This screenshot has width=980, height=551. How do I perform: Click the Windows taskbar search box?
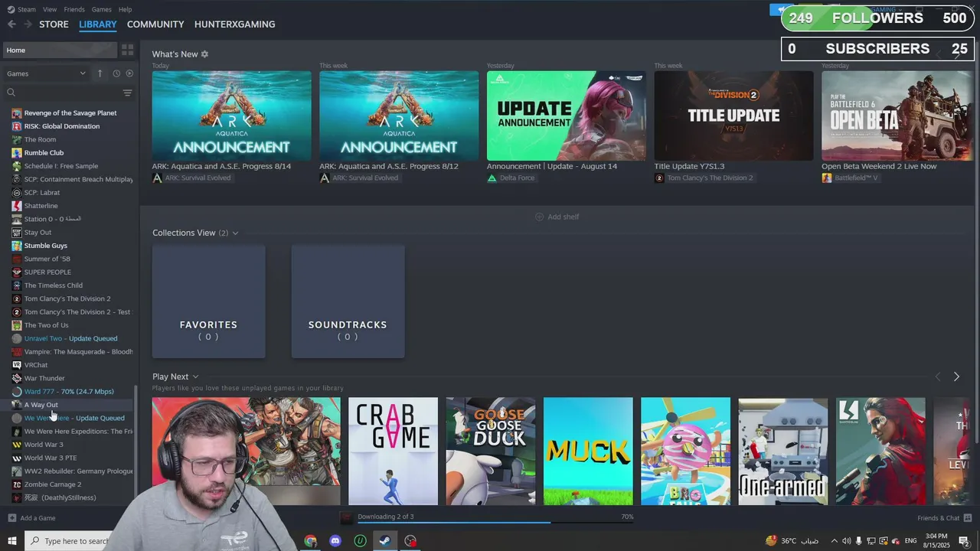point(69,541)
